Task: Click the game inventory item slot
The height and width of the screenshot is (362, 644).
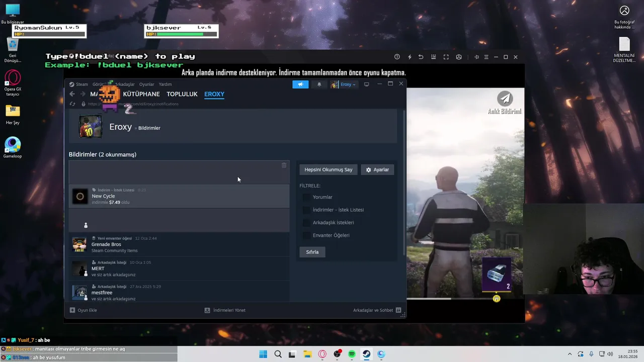Action: [497, 275]
